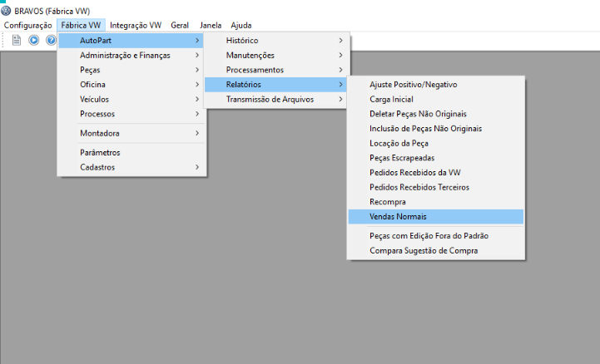Click the VW logo in the title bar

point(6,11)
